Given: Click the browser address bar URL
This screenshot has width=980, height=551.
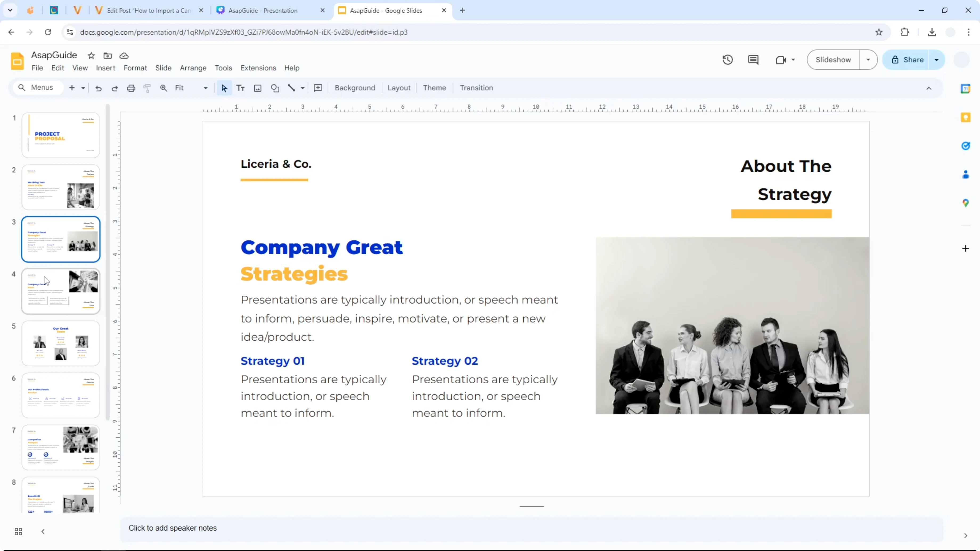Looking at the screenshot, I should pyautogui.click(x=244, y=32).
